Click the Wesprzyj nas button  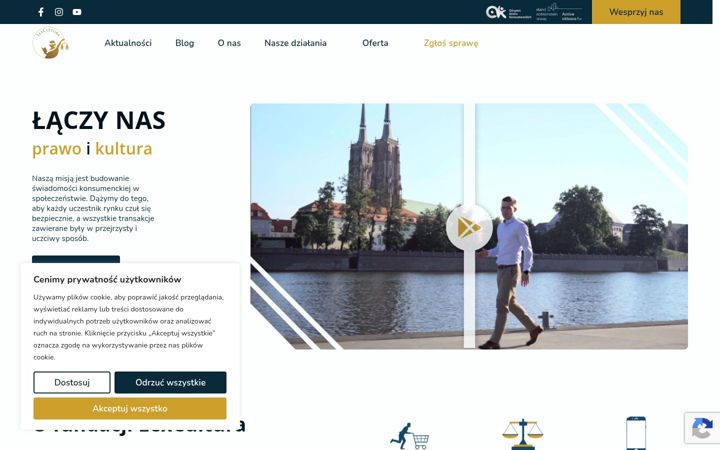point(636,12)
